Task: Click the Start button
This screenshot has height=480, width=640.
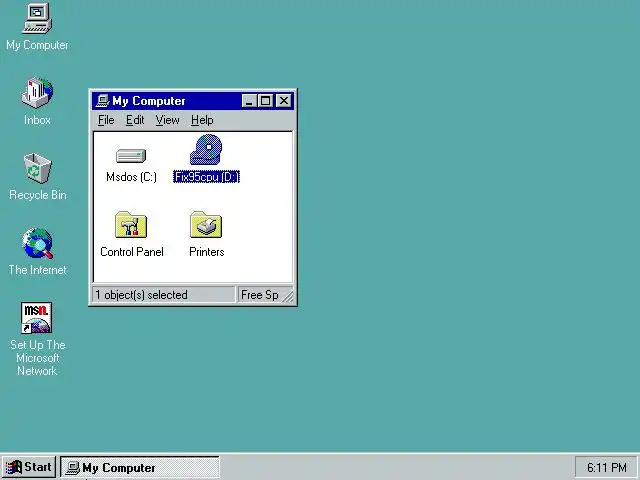Action: click(29, 467)
